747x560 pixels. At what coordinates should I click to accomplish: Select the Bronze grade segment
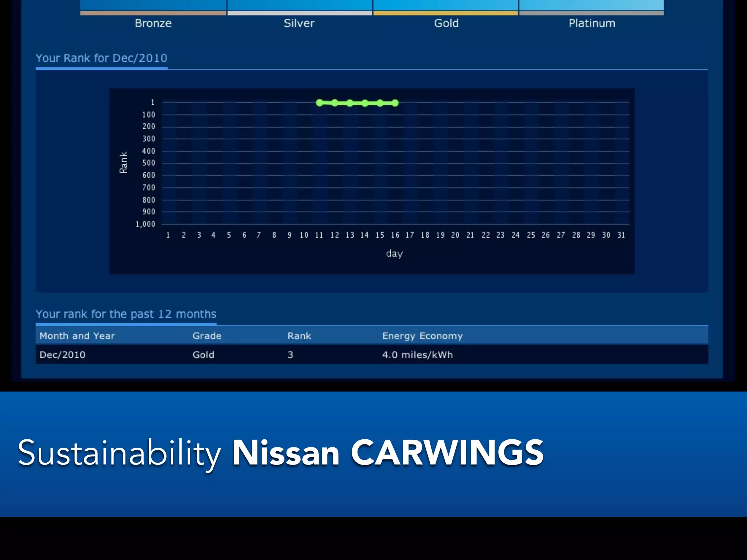click(153, 8)
